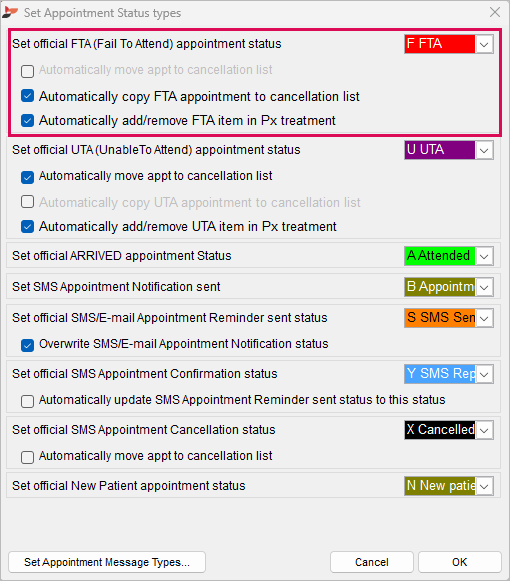Expand the New Patient status dropdown
The height and width of the screenshot is (581, 510).
pyautogui.click(x=484, y=486)
